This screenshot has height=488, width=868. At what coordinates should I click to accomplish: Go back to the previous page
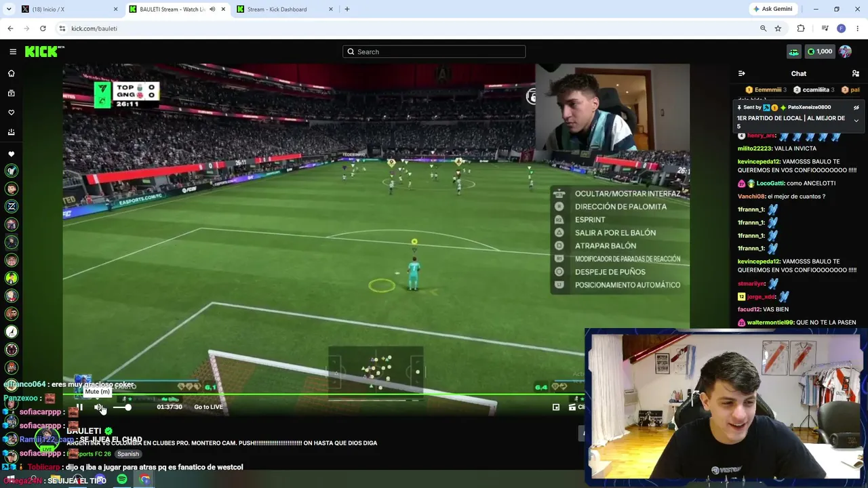coord(10,28)
